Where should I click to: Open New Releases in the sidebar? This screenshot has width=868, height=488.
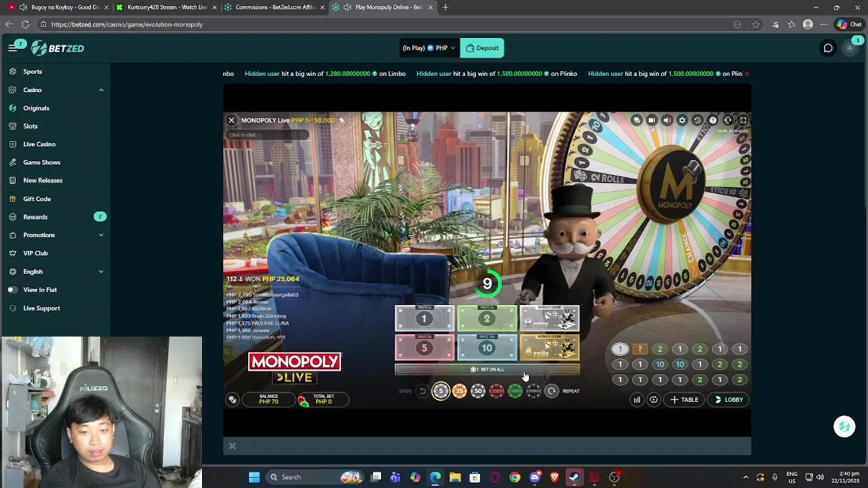pyautogui.click(x=43, y=180)
